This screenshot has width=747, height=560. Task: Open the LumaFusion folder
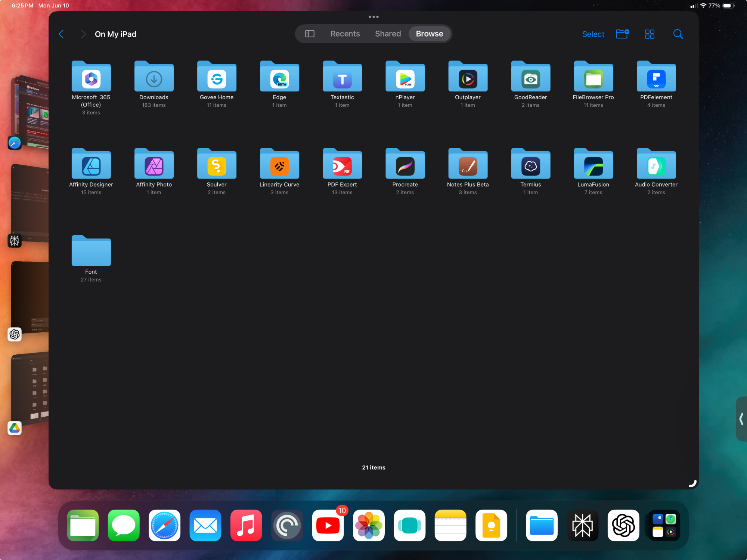[x=593, y=164]
